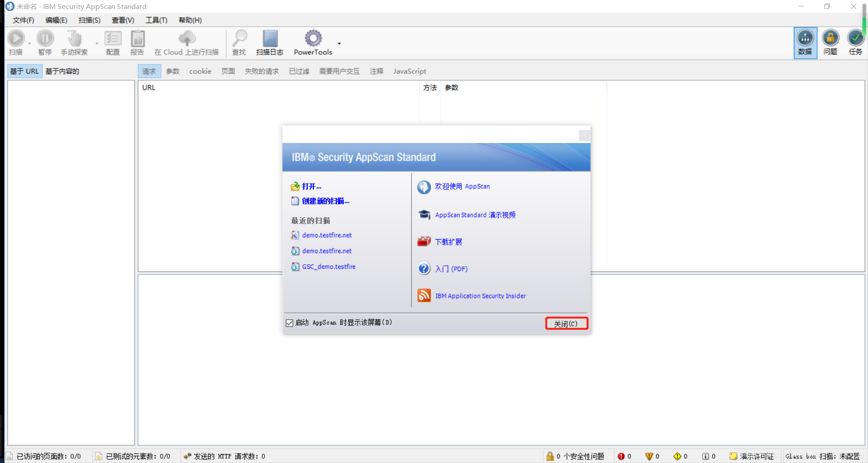
Task: Click the yellow low severity icon in status bar
Action: [x=677, y=456]
